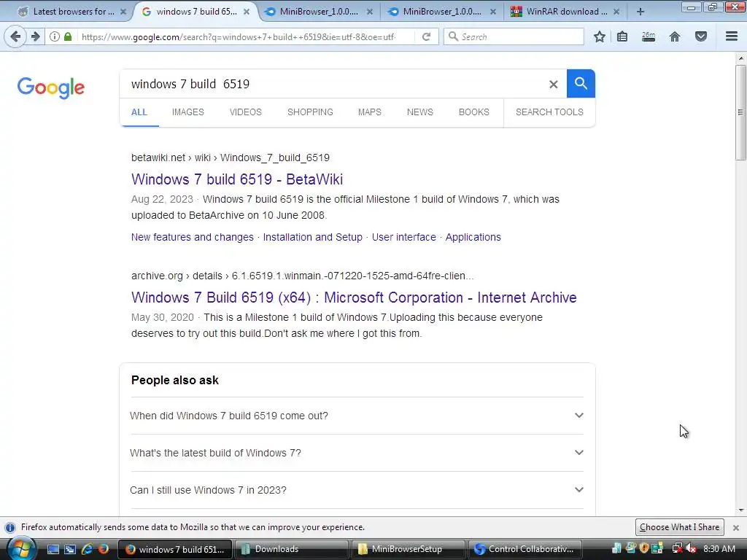Viewport: 747px width, 560px height.
Task: Select the IMAGES search tab
Action: click(x=187, y=112)
